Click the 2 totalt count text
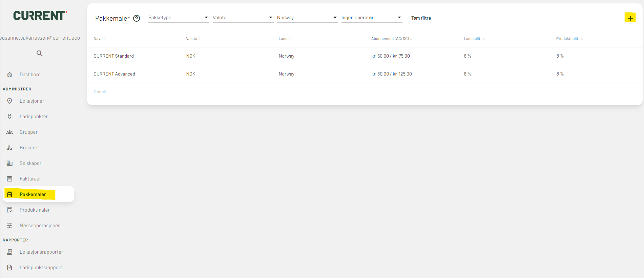This screenshot has width=644, height=278. click(x=100, y=92)
